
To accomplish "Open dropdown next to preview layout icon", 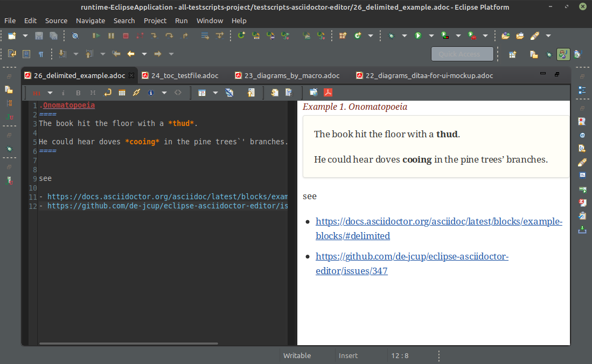I will (x=215, y=93).
